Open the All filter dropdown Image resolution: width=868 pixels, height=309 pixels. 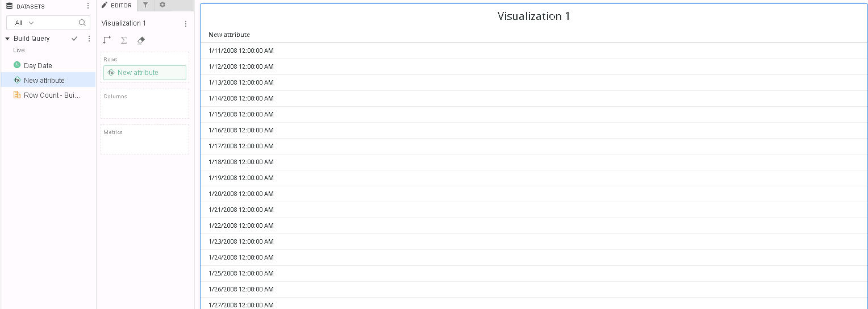click(x=24, y=23)
